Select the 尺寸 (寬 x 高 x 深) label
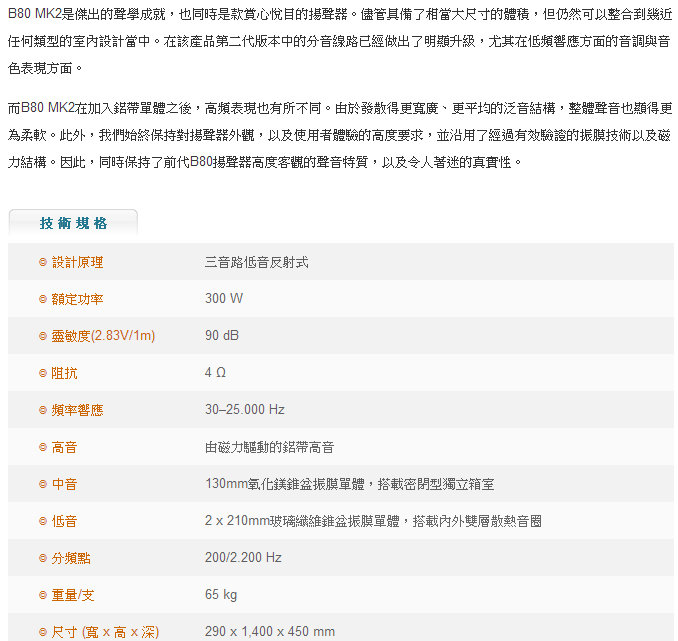 [105, 632]
